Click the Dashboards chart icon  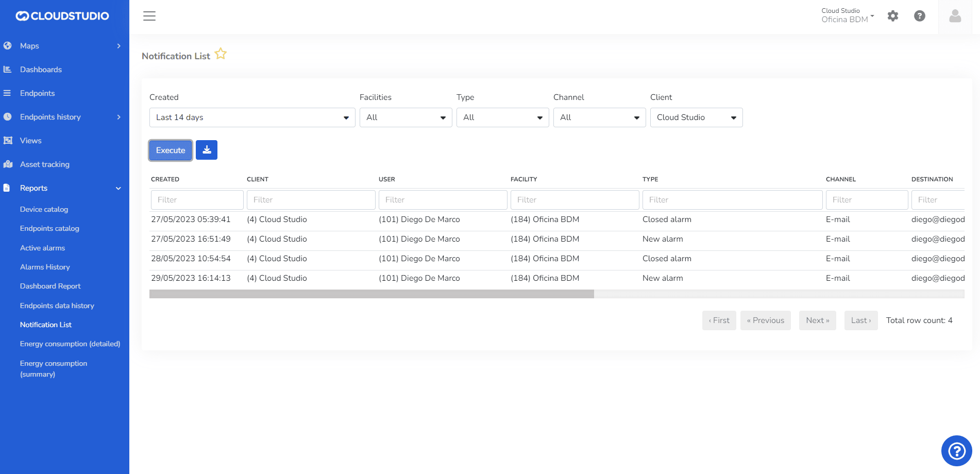(8, 70)
